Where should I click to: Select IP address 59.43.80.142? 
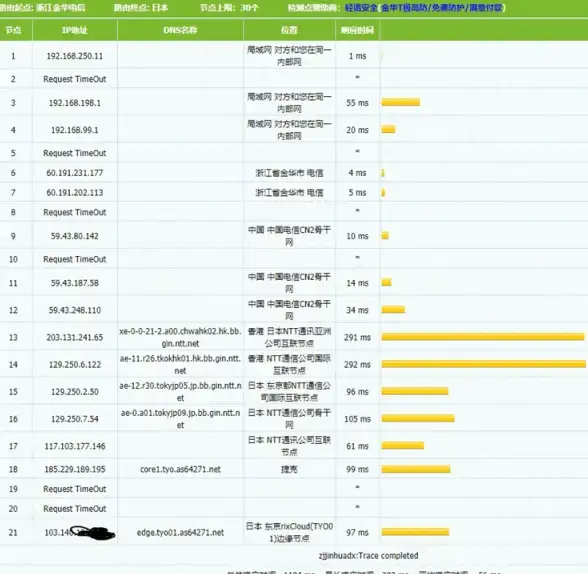click(75, 236)
